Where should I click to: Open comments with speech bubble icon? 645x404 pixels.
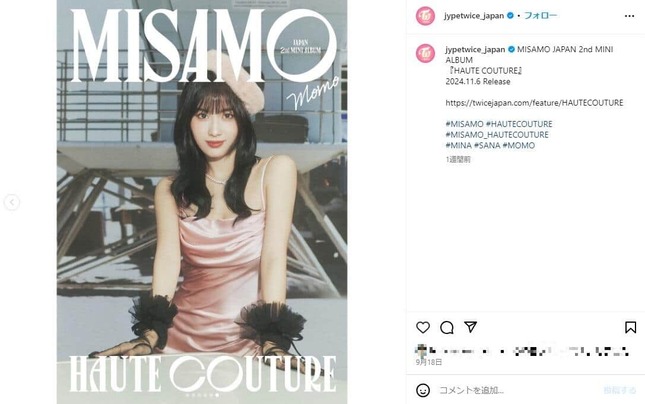447,327
